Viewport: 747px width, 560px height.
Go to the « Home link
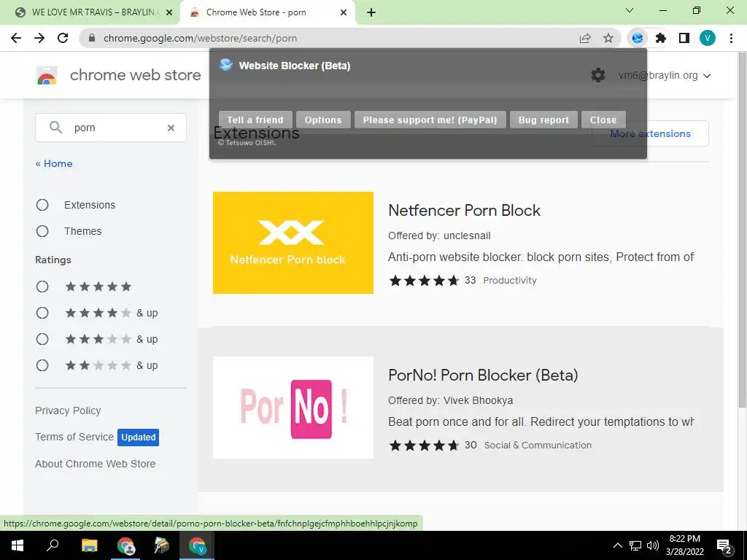tap(54, 163)
